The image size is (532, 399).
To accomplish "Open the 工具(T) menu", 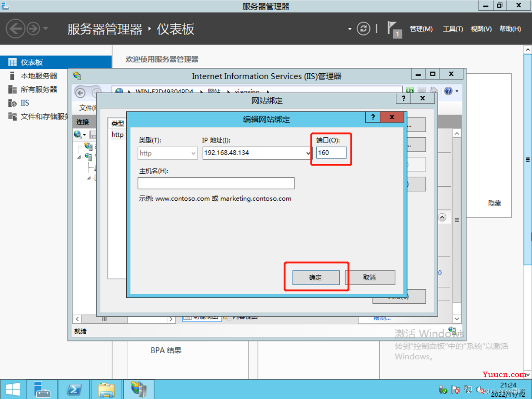I will tap(452, 29).
